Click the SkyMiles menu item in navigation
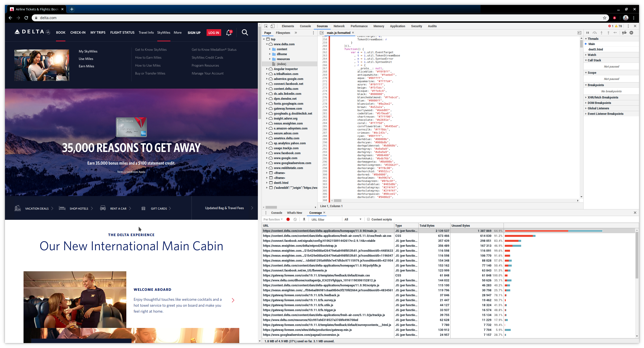This screenshot has width=644, height=348. 163,32
